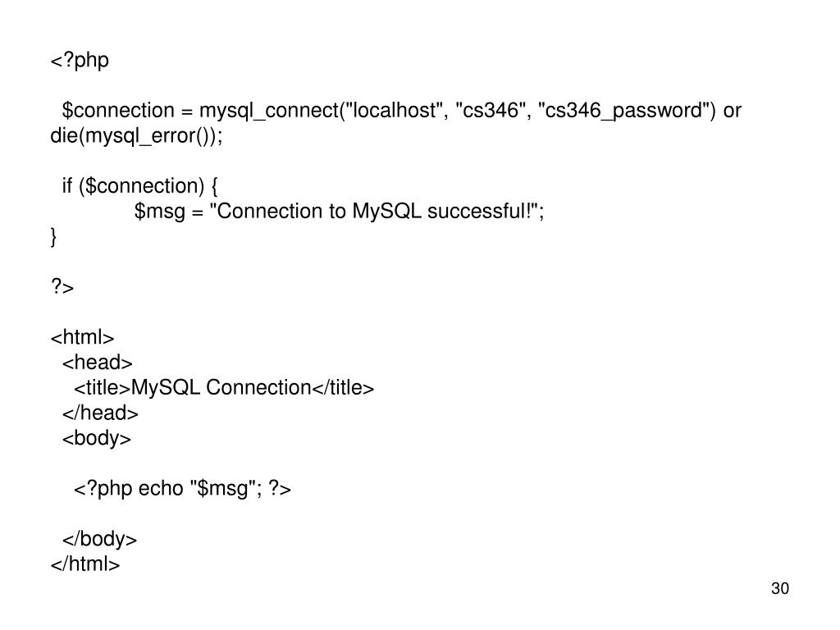Click the slide number 30
The width and height of the screenshot is (840, 630).
point(780,588)
